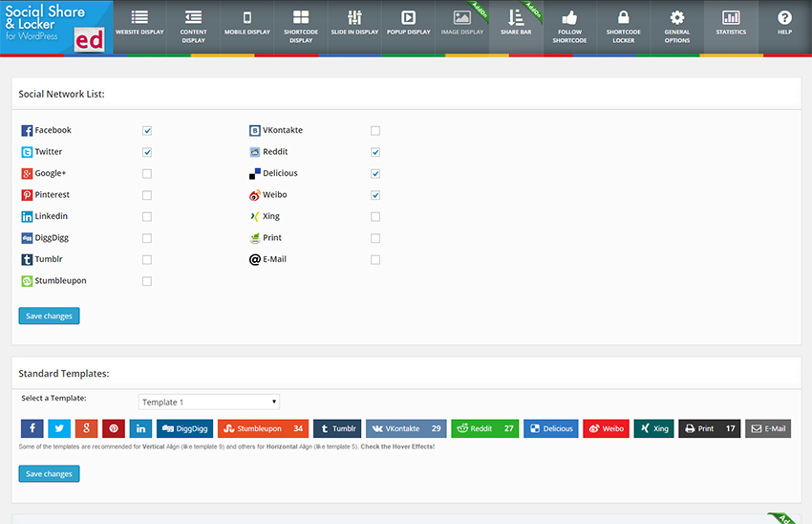Uncheck the Facebook checkbox

[x=147, y=131]
